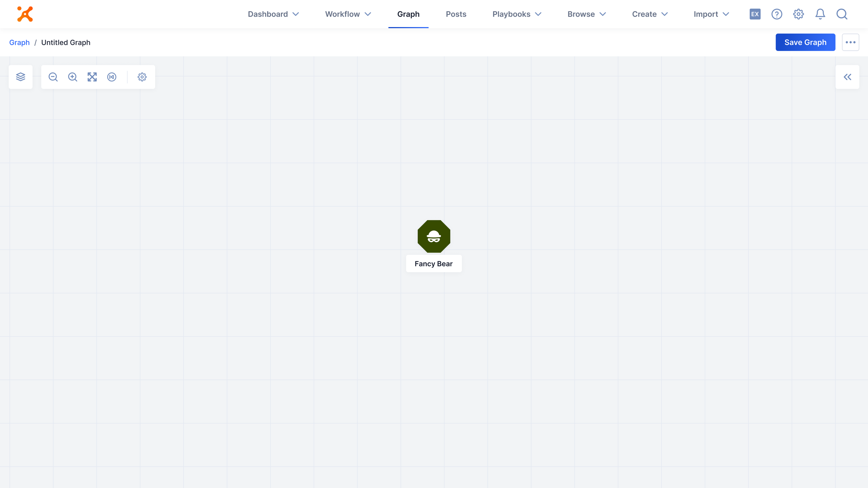Open the more options ellipsis menu
Screen dimensions: 868x488
click(850, 42)
